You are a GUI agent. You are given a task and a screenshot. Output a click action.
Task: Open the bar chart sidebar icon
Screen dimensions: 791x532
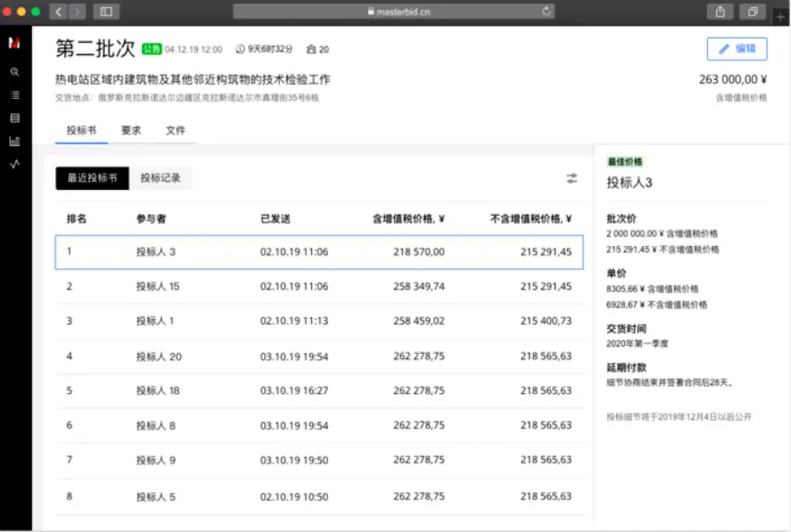14,141
